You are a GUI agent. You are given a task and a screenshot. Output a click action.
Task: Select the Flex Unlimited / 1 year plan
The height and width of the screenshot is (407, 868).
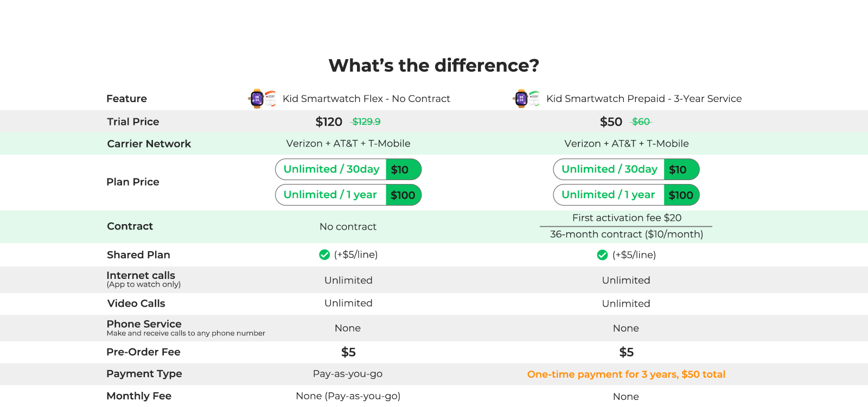tap(348, 195)
